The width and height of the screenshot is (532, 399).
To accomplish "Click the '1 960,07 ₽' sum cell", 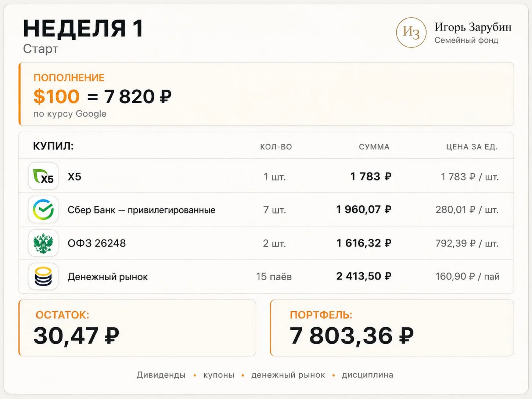I will point(364,209).
